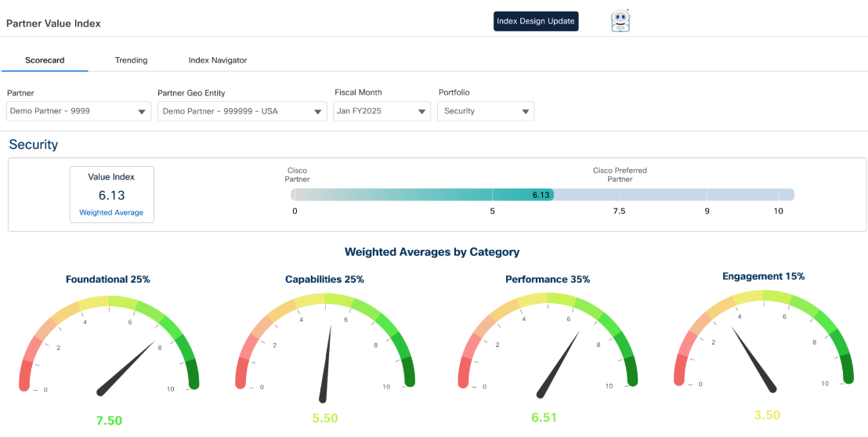Viewport: 868px width, 437px height.
Task: Click the 6.13 value on progress bar
Action: 541,195
